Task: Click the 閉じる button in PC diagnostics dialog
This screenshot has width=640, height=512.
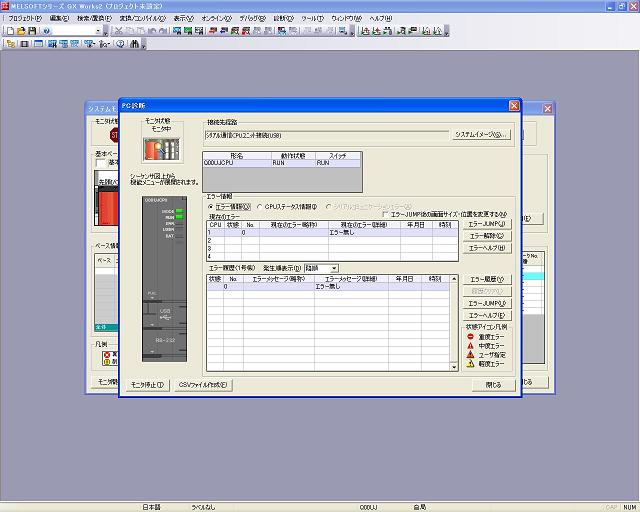Action: tap(493, 385)
